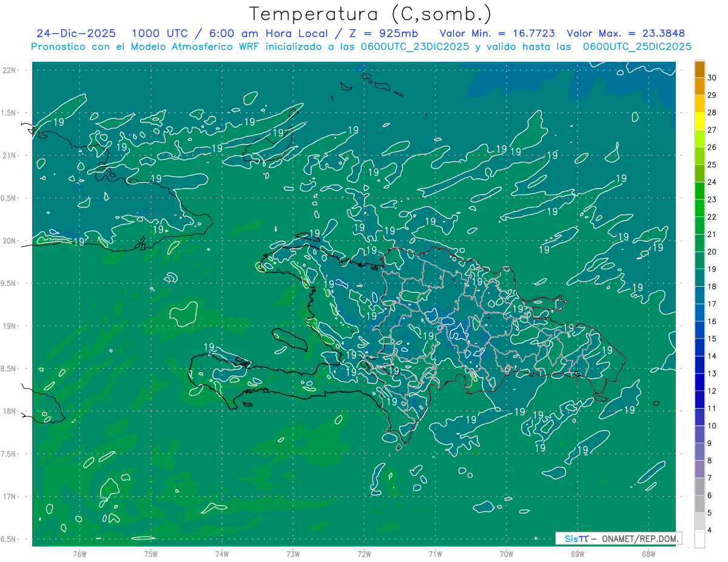Click the 22N latitude axis label
The height and width of the screenshot is (562, 728).
(x=9, y=70)
